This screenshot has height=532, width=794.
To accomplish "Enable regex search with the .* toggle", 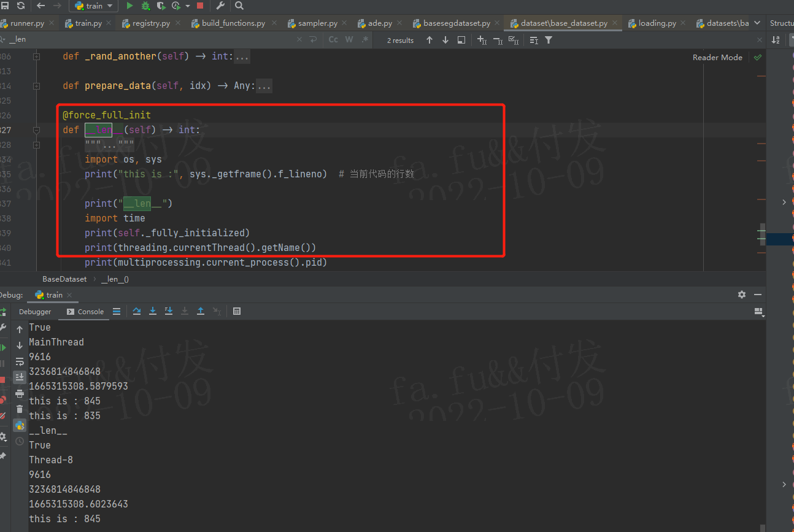I will [x=364, y=39].
